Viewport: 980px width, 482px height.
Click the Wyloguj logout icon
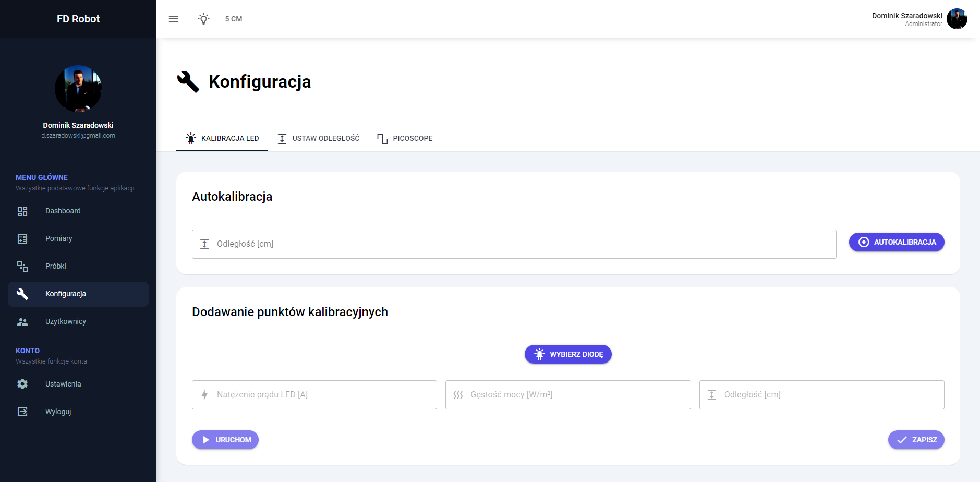(x=22, y=412)
